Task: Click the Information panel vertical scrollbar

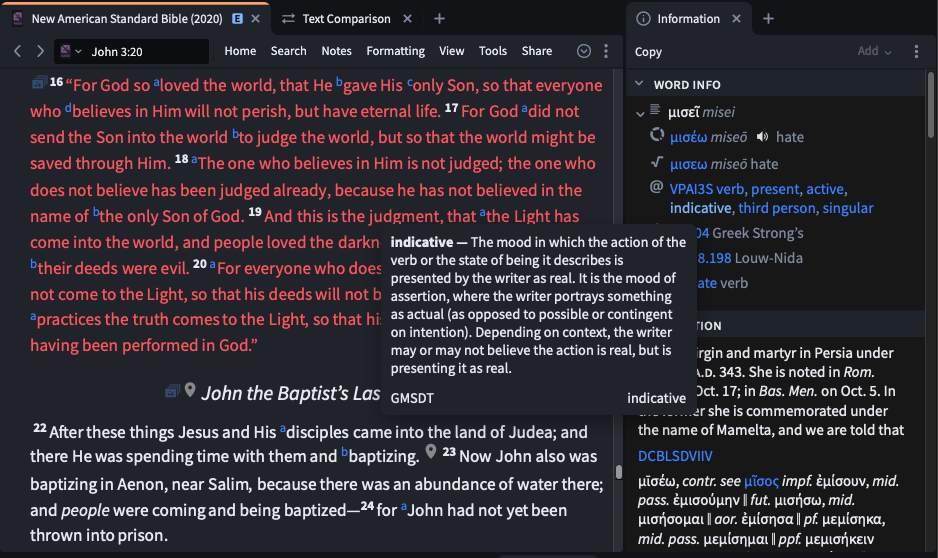Action: click(931, 105)
